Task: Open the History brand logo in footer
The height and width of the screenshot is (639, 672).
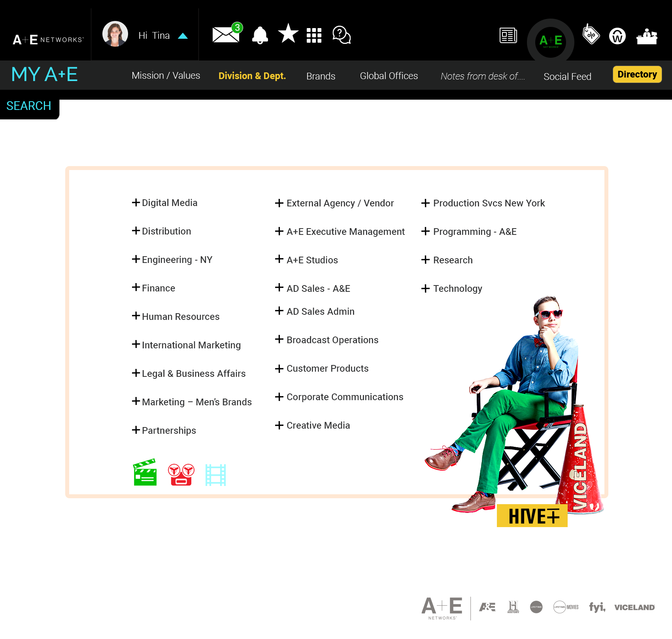Action: point(513,607)
